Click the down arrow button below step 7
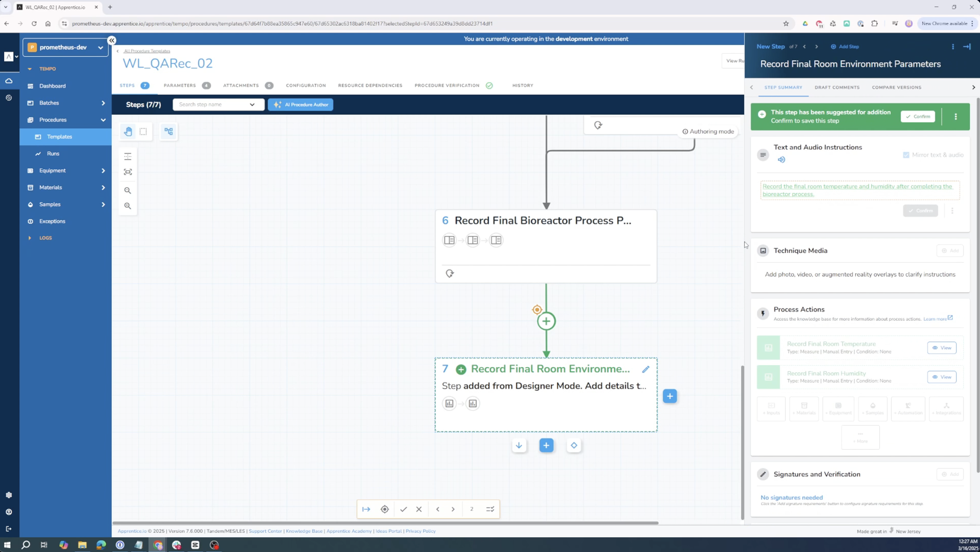The height and width of the screenshot is (552, 980). 519,445
